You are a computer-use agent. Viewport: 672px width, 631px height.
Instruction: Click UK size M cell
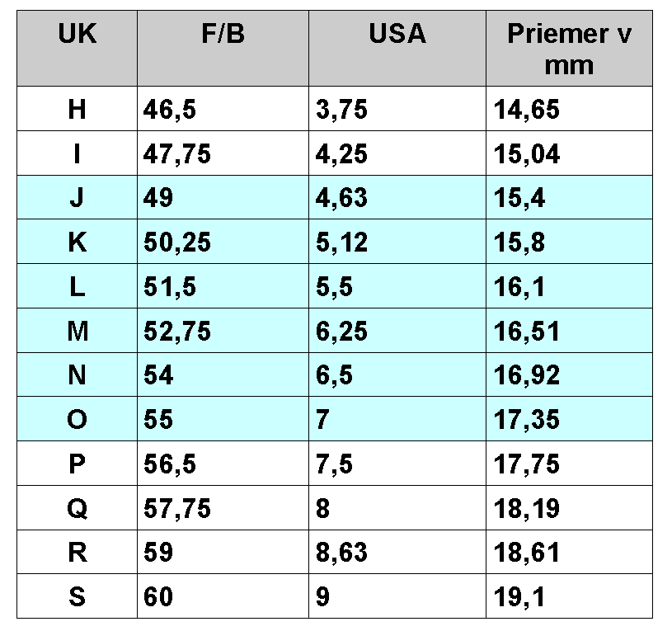pyautogui.click(x=78, y=331)
